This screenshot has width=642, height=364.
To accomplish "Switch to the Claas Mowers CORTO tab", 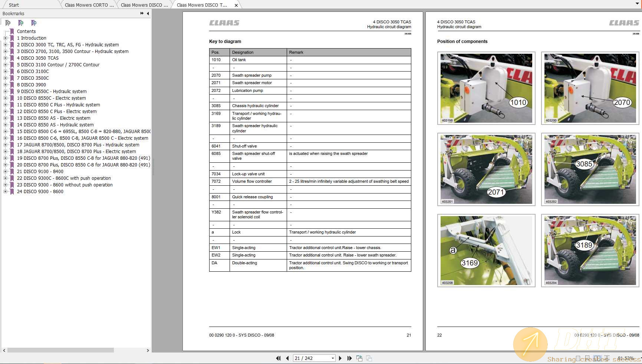I will [89, 5].
